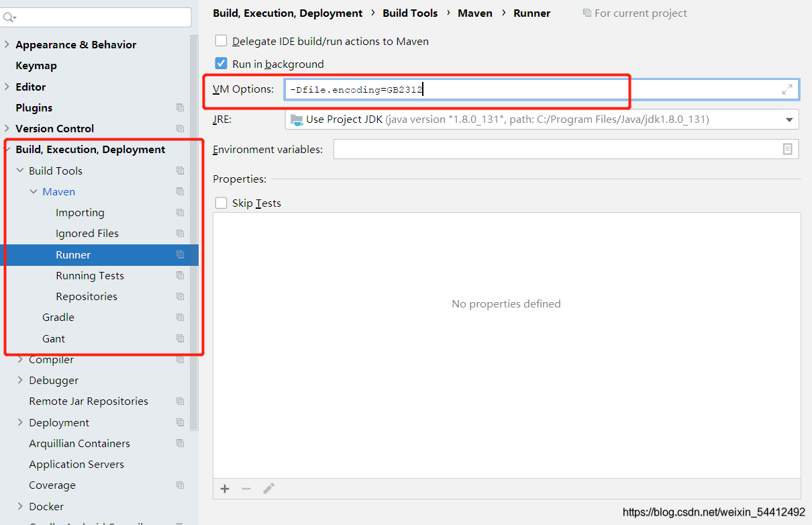The width and height of the screenshot is (812, 525).
Task: Open Remote Jar Repositories settings
Action: tap(89, 401)
